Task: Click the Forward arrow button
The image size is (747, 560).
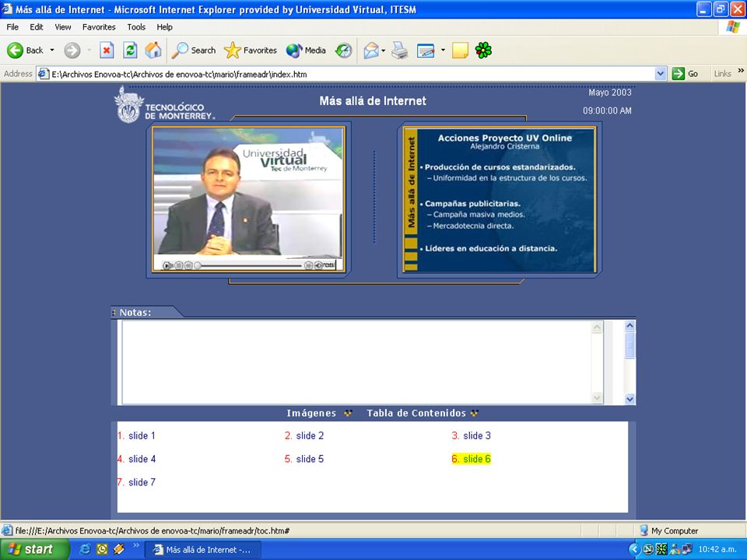Action: 72,50
